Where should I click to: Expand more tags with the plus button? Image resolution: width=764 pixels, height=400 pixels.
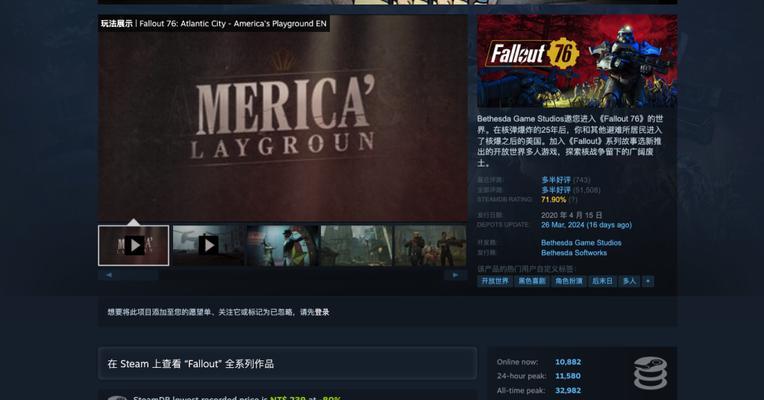click(648, 281)
